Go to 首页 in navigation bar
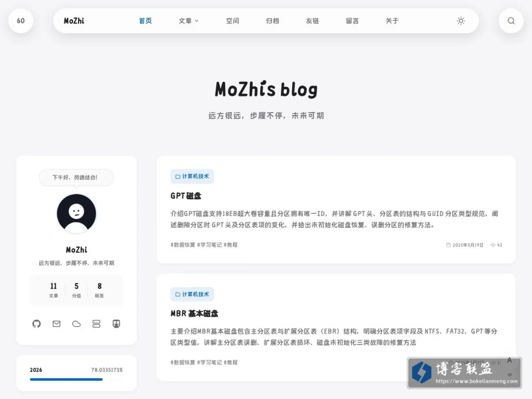This screenshot has width=532, height=399. pos(145,21)
